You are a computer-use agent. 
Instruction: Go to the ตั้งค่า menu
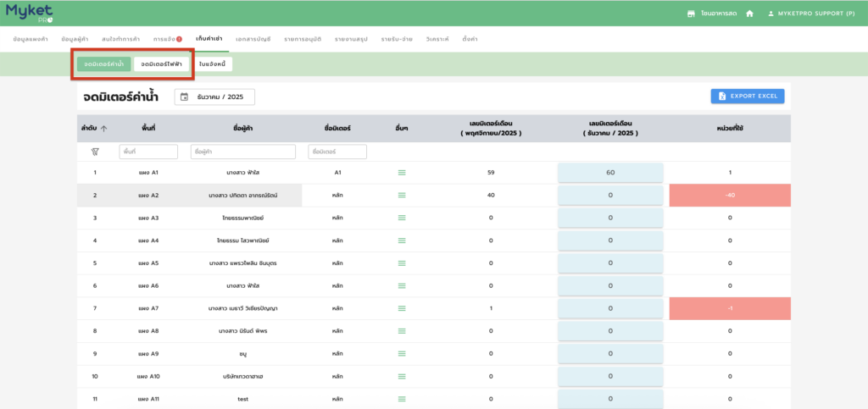click(470, 39)
